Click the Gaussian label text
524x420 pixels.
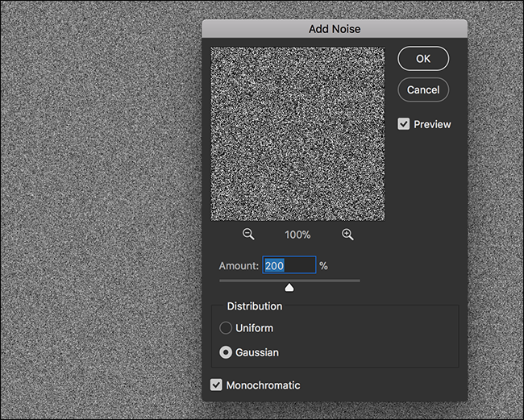click(x=257, y=352)
